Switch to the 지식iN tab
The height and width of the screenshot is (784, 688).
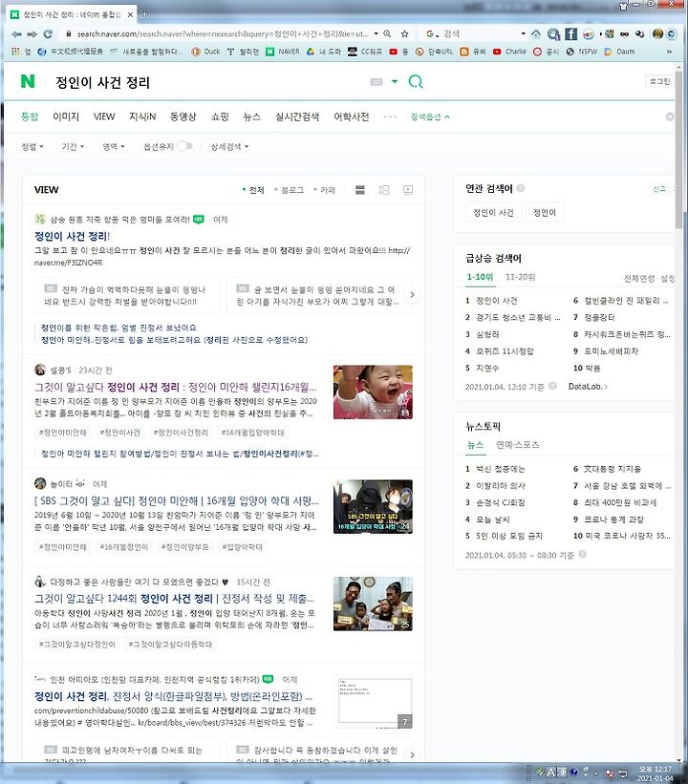pyautogui.click(x=142, y=117)
